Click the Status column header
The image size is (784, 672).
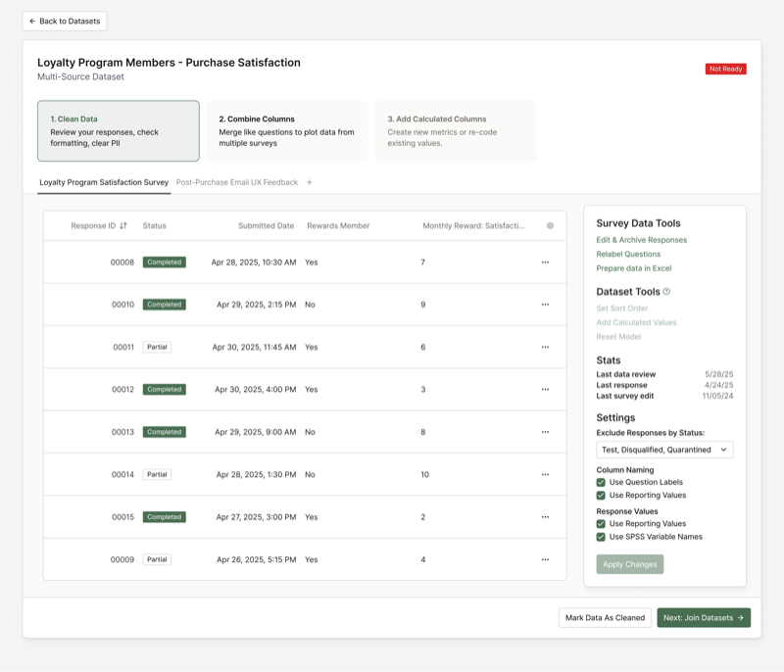[154, 226]
